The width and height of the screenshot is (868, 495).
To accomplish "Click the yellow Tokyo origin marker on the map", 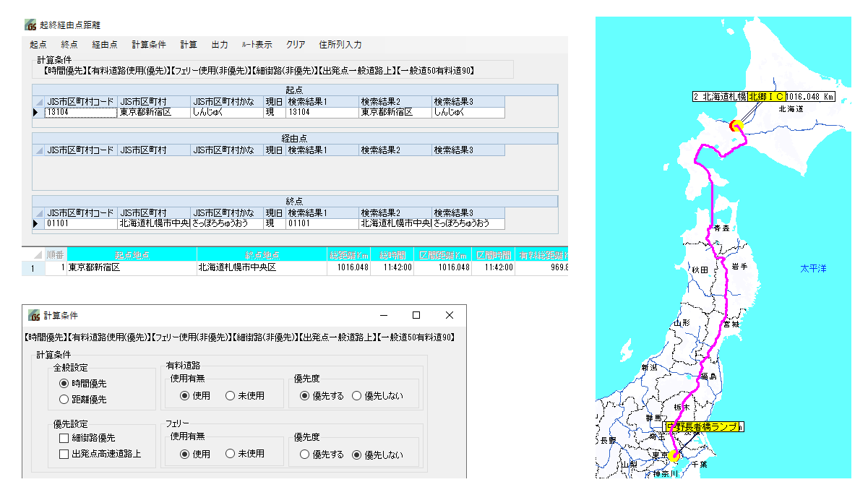I will click(x=674, y=456).
